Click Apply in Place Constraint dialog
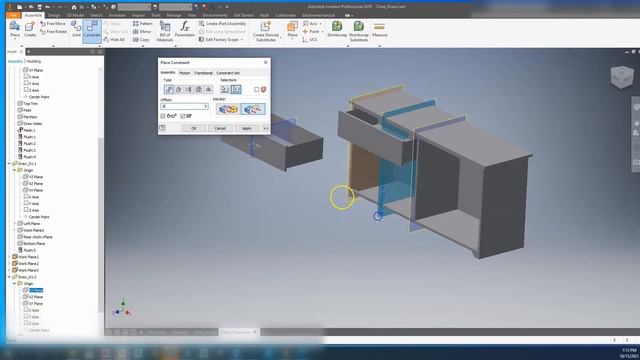The width and height of the screenshot is (640, 360). coord(247,128)
